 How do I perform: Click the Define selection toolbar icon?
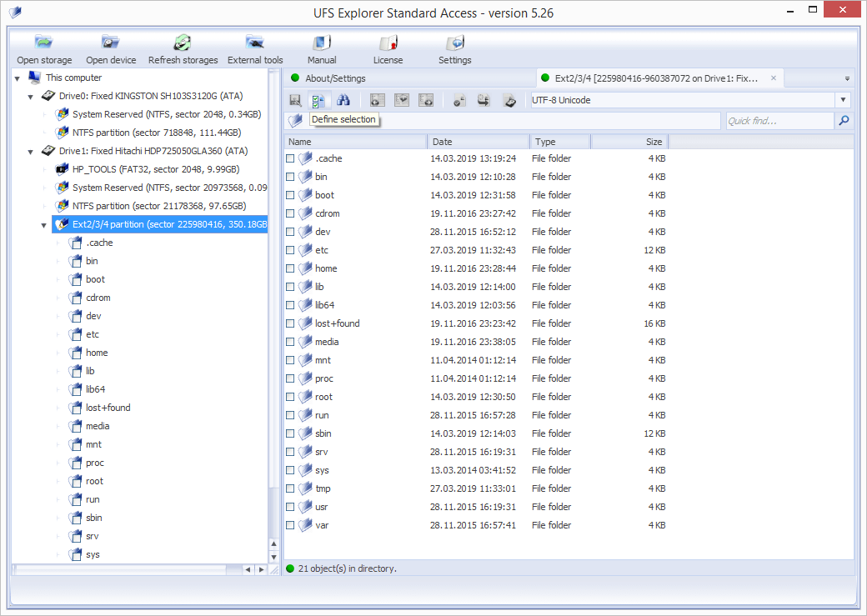click(318, 101)
